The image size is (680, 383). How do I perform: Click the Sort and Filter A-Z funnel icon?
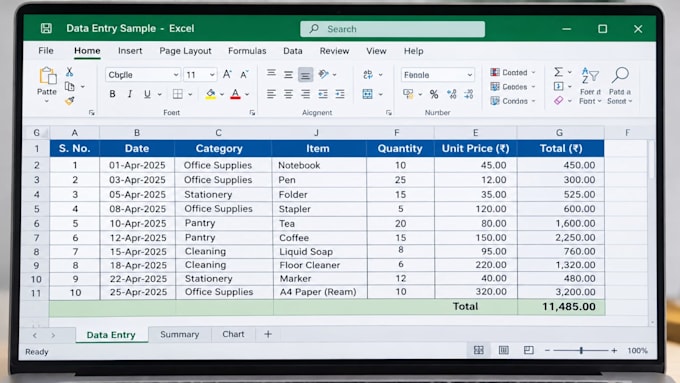(590, 75)
